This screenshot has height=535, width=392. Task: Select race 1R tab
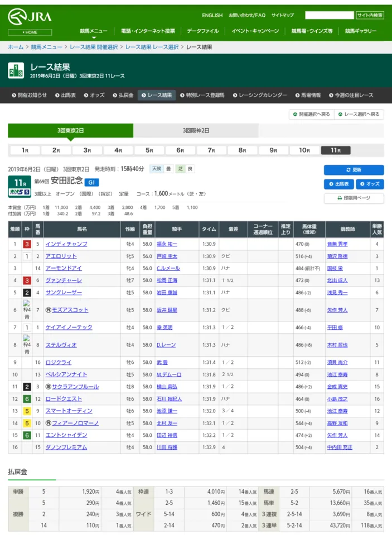click(25, 150)
